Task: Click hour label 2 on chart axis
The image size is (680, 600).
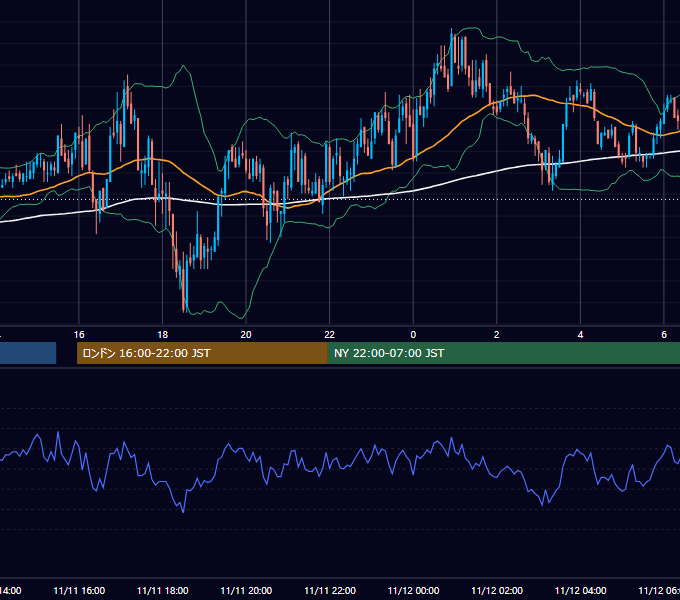Action: click(x=497, y=335)
